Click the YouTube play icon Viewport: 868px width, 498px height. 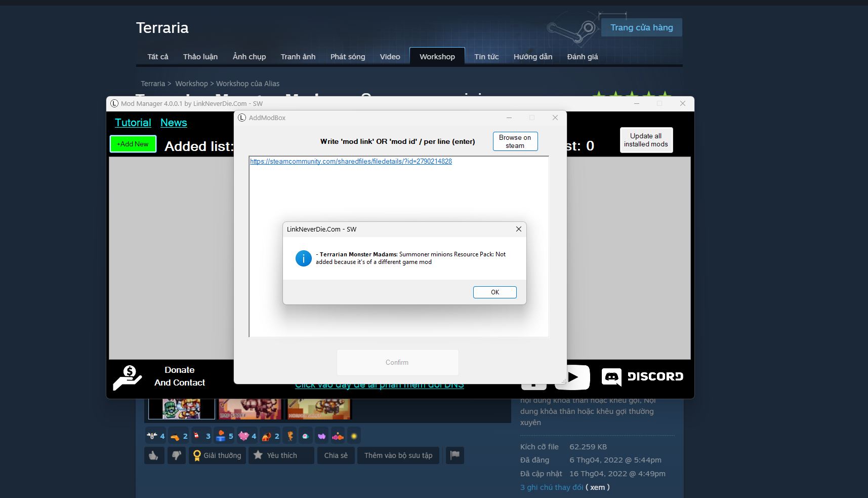click(572, 377)
